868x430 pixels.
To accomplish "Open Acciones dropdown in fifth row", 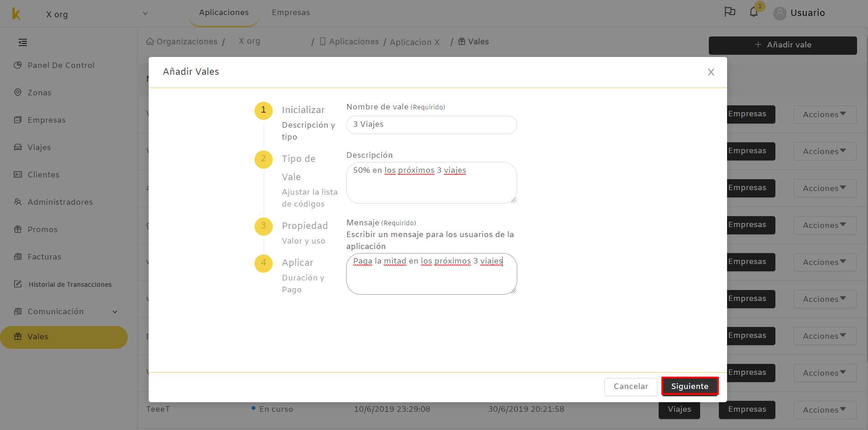I will [x=825, y=262].
